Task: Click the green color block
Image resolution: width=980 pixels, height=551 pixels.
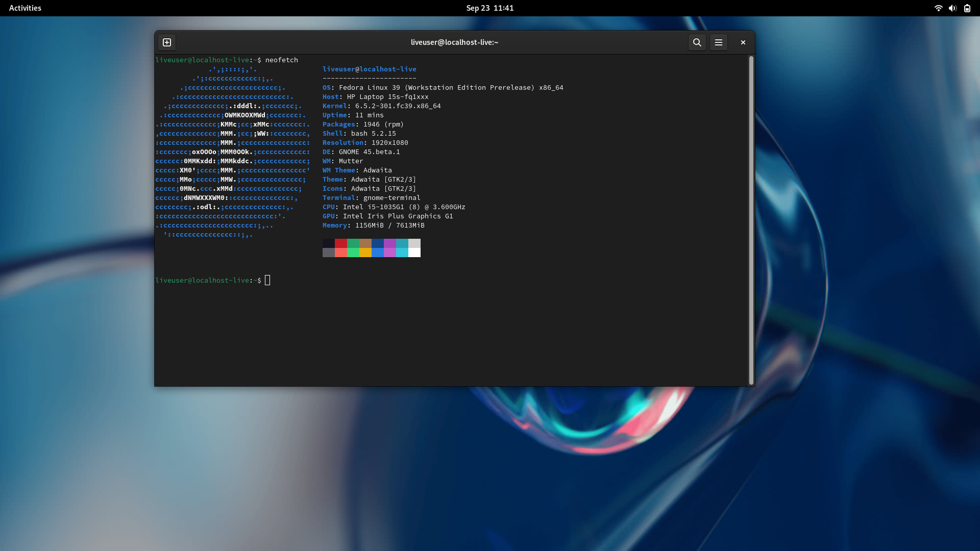Action: 353,243
